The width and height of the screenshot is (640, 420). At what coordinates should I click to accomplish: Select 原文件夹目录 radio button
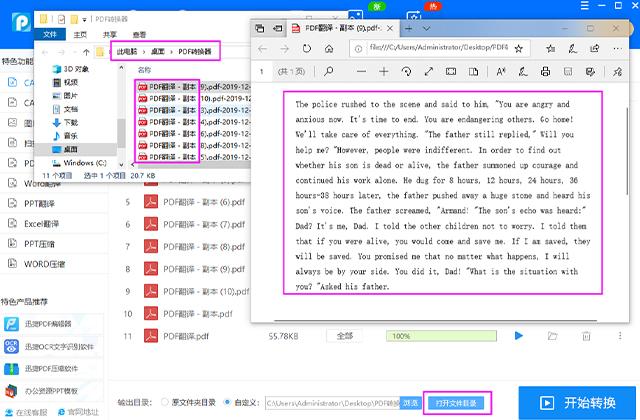[164, 402]
